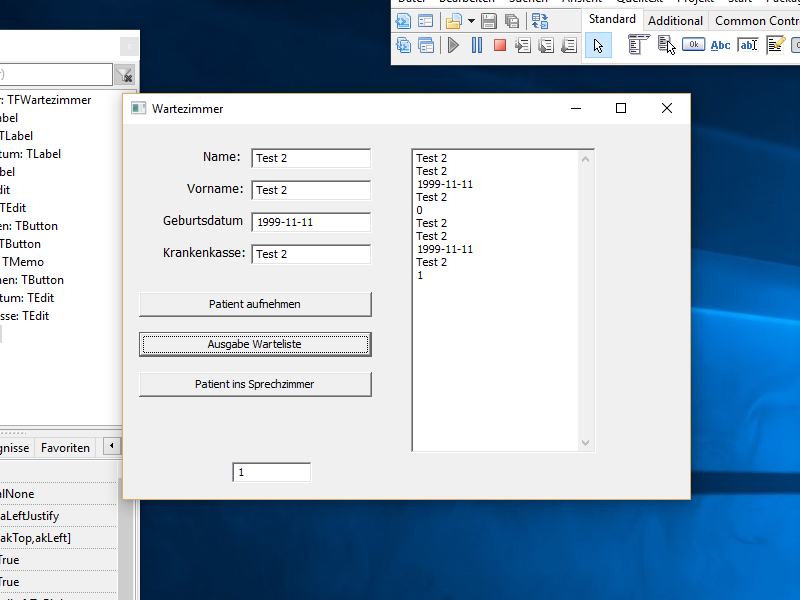Image resolution: width=800 pixels, height=600 pixels.
Task: Click the 'Patient aufnehmen' button
Action: 255,304
